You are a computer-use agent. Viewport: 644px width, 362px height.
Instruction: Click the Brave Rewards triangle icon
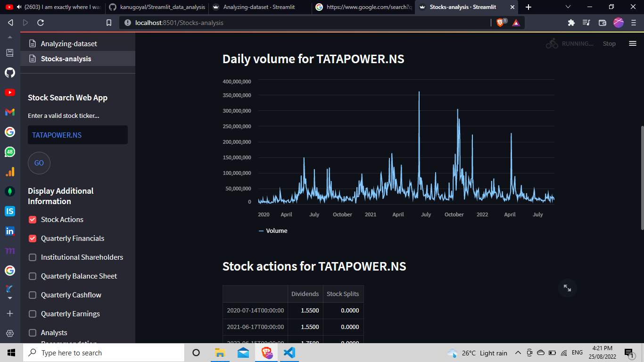point(516,23)
